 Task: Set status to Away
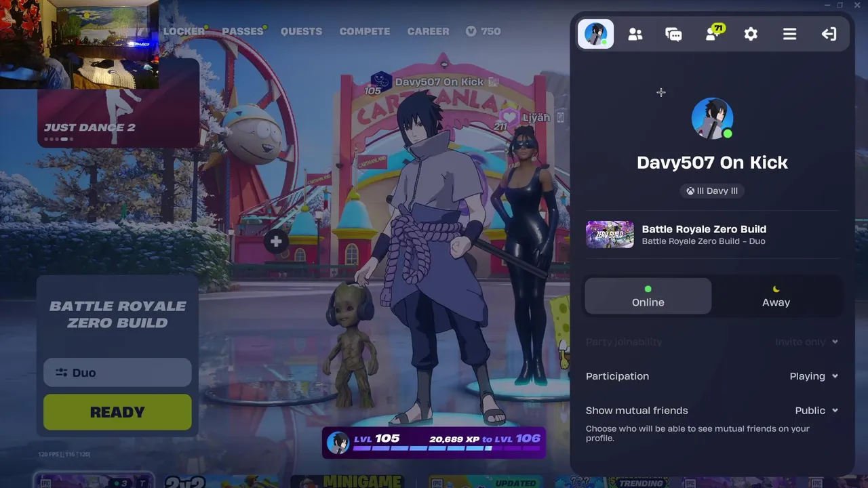pyautogui.click(x=776, y=296)
